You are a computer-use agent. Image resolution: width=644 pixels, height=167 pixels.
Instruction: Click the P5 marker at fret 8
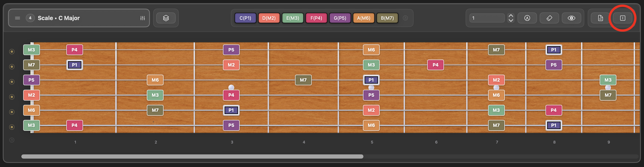554,65
